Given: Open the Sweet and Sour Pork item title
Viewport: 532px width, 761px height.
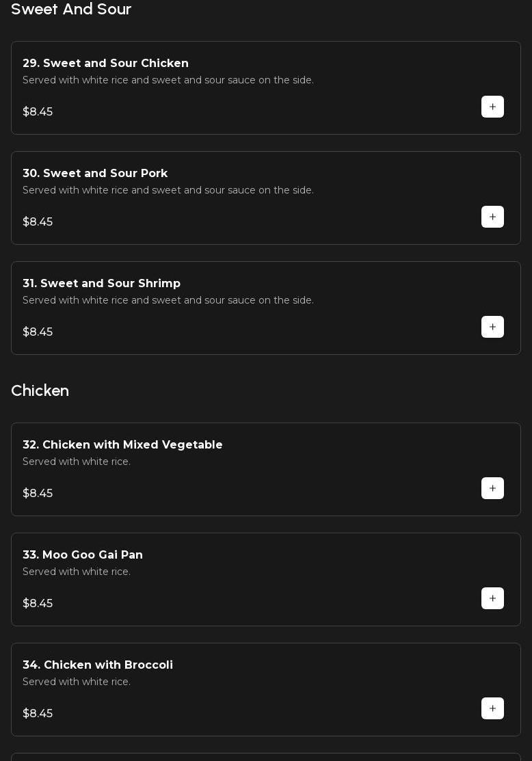Looking at the screenshot, I should (95, 174).
